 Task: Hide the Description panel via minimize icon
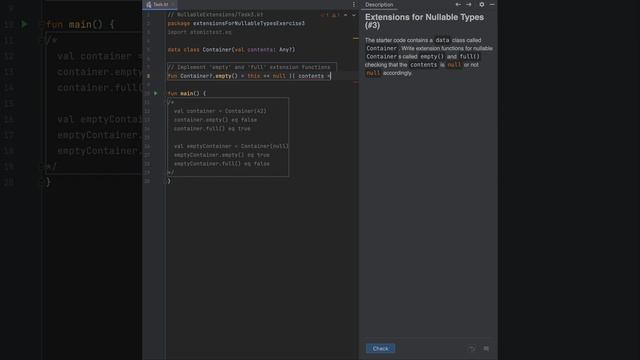pos(492,4)
